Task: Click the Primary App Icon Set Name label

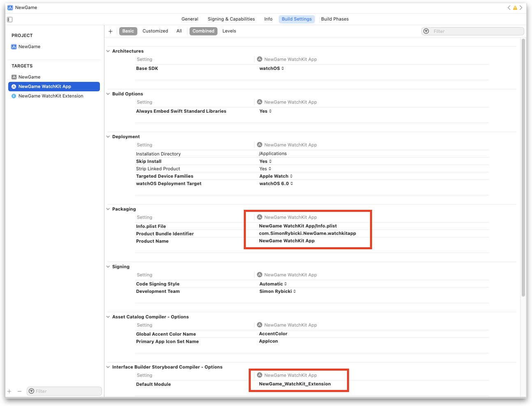Action: (167, 342)
